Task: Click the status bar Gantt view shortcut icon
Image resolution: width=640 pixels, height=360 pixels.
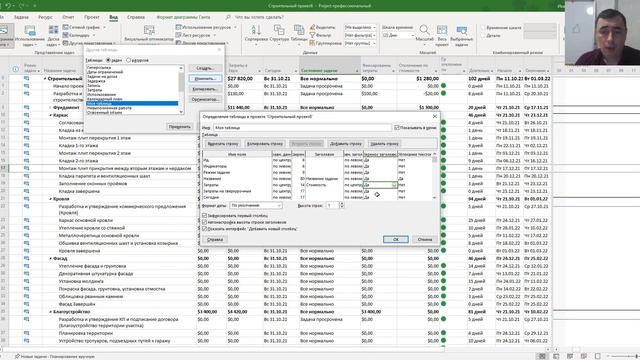Action: coord(542,356)
